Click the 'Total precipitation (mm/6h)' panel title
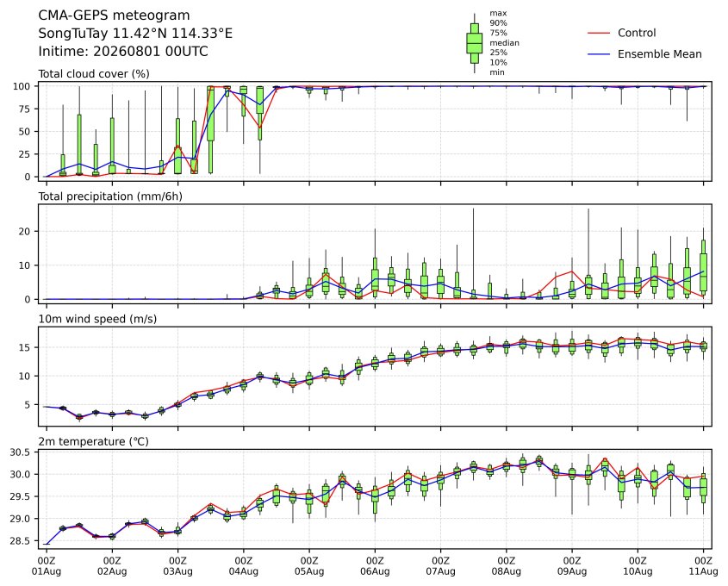728x586 pixels. (110, 196)
